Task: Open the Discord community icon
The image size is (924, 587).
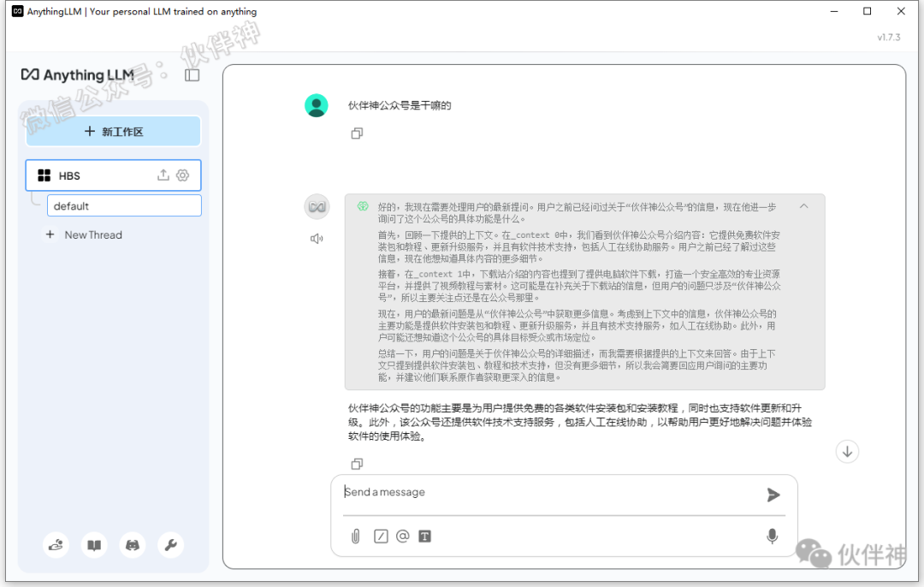Action: tap(133, 545)
